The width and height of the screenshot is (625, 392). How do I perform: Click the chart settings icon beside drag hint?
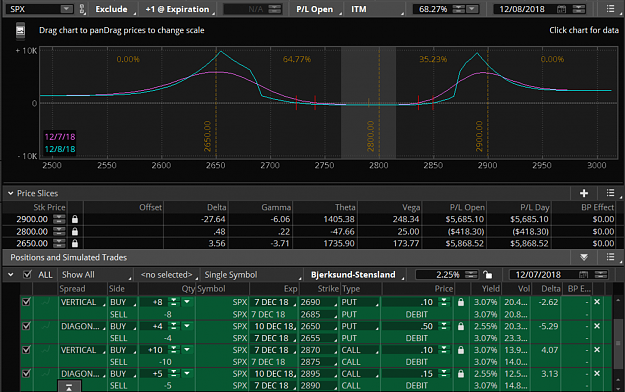[20, 31]
